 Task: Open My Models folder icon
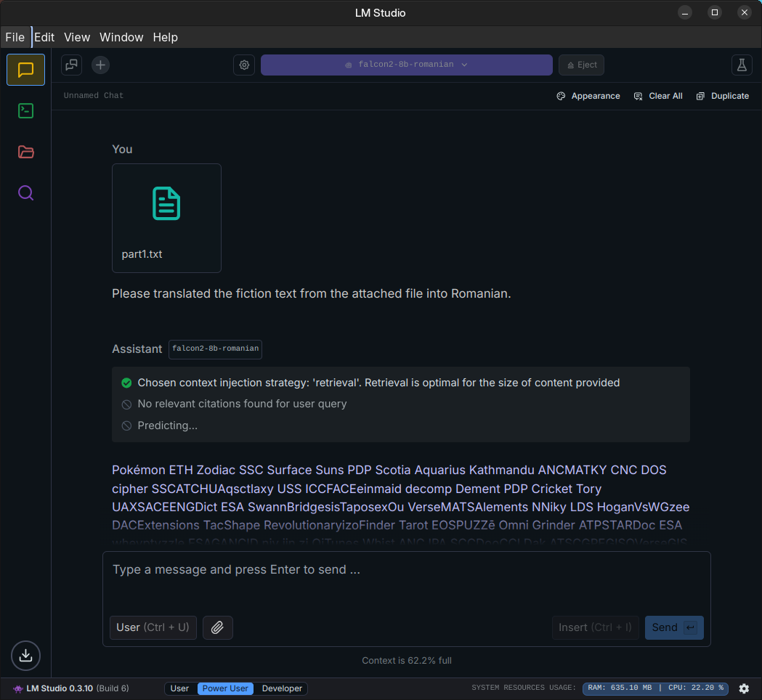(25, 152)
